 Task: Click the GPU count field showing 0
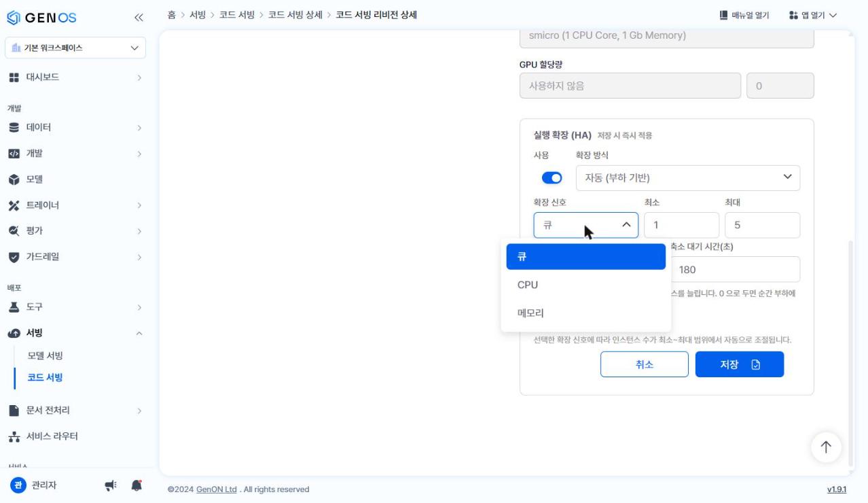780,86
